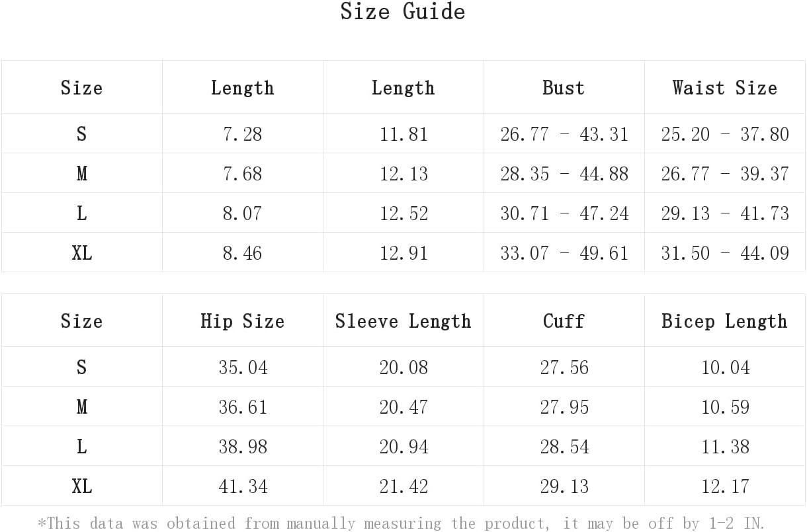Viewport: 807px width, 532px height.
Task: Select length value 7.28
Action: 243,134
